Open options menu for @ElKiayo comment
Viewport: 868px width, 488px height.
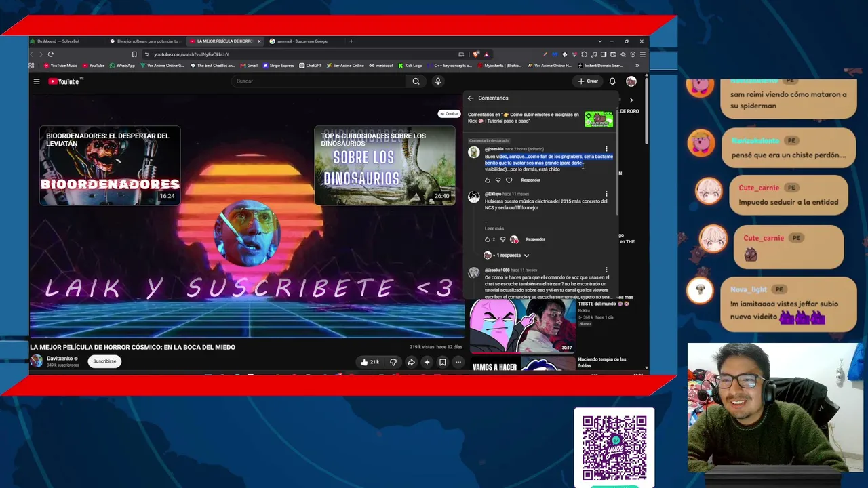pos(606,195)
